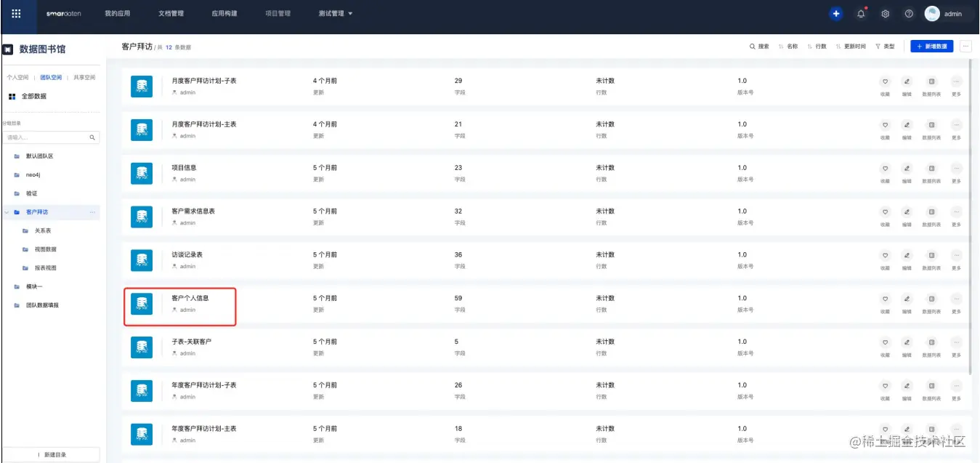Favorite 月度客户拜访计划-主表 with heart icon
980x463 pixels.
pyautogui.click(x=885, y=125)
